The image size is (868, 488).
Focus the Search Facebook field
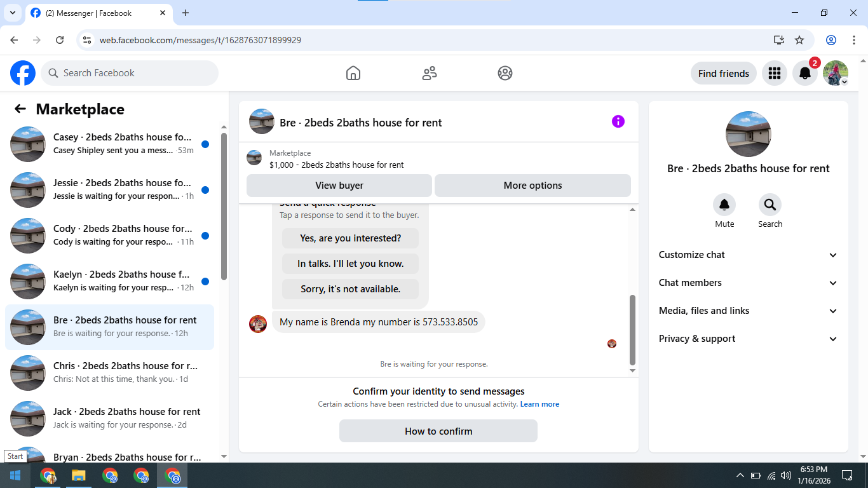(130, 73)
